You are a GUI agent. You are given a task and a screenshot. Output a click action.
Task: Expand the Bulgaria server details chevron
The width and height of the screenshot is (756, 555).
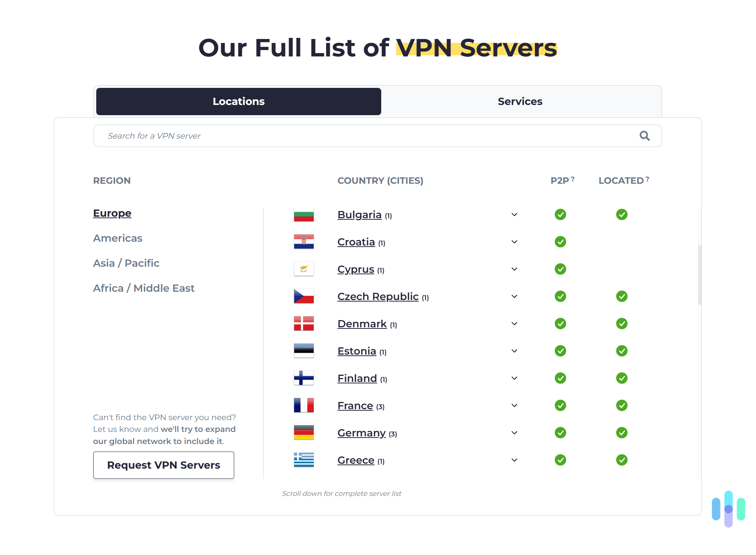click(x=514, y=214)
